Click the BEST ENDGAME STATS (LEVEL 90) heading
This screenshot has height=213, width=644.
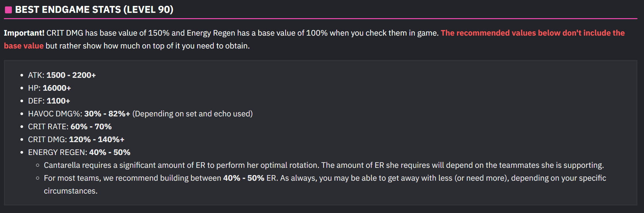[94, 10]
